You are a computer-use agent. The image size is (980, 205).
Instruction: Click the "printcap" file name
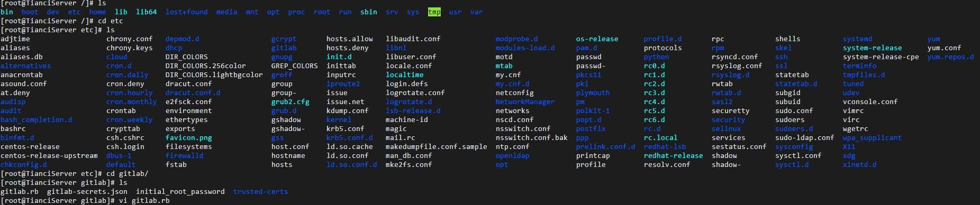click(593, 156)
